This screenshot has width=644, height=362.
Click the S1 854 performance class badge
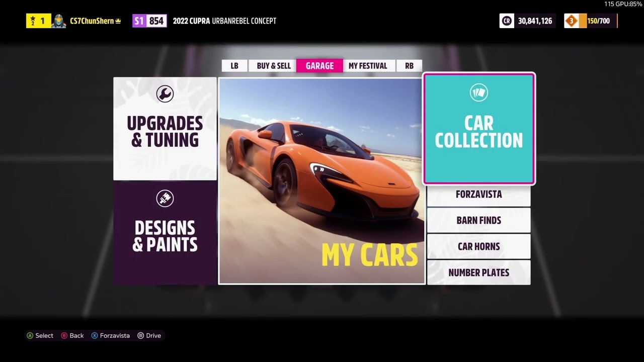[x=149, y=21]
